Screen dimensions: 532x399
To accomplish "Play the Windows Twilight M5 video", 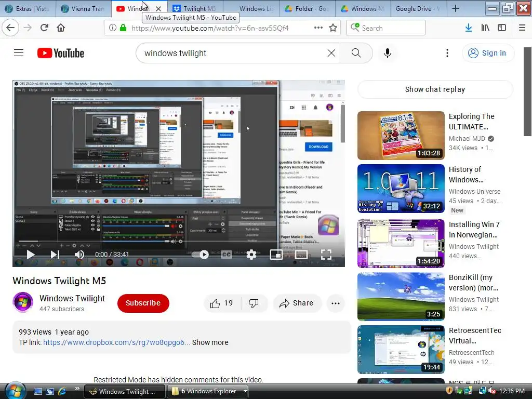I will click(31, 255).
